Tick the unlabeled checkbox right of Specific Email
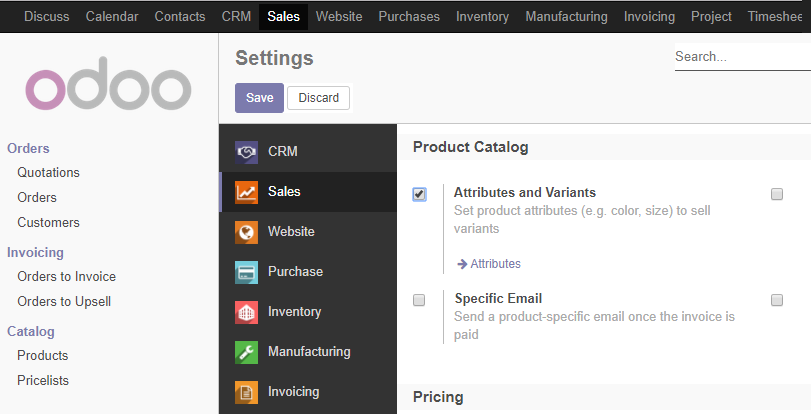 [x=777, y=300]
